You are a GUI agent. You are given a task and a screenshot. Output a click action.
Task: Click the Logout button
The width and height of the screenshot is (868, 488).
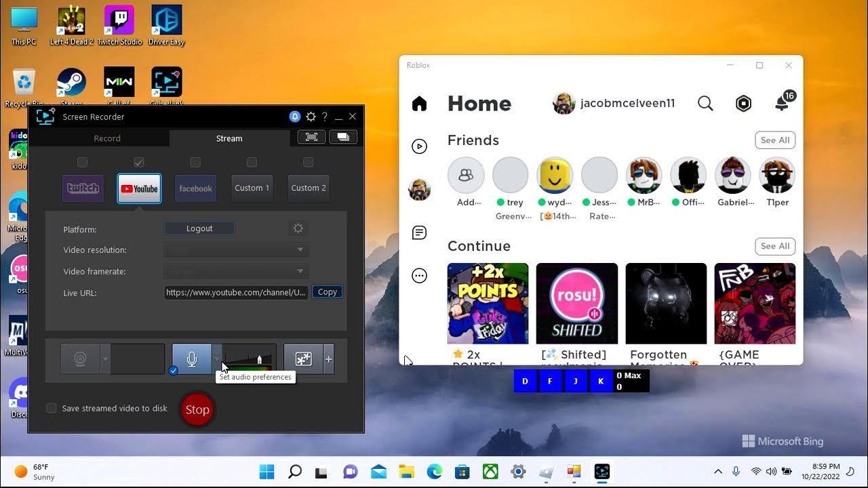pos(199,228)
